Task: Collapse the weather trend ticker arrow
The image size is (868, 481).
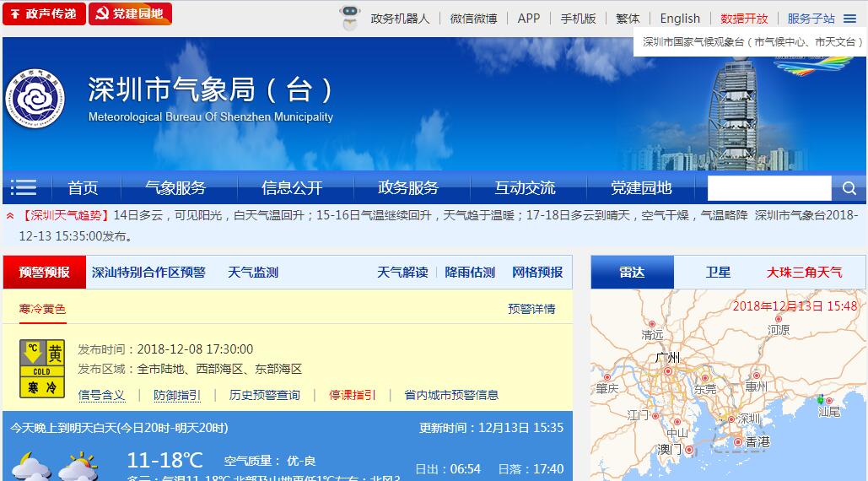Action: [10, 216]
